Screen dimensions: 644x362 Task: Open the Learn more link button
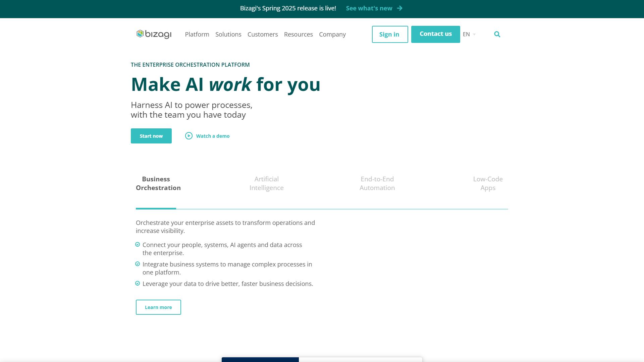coord(158,307)
